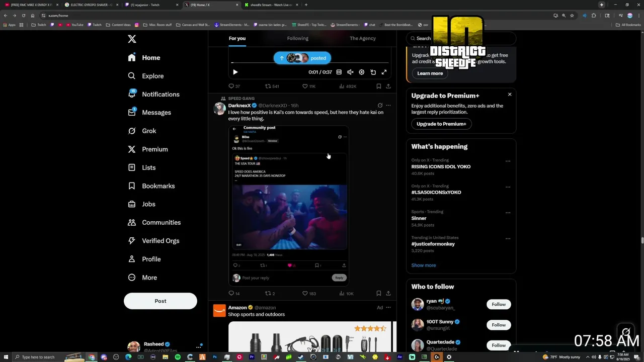Open trend RISING ICONS IDOL YOKO
This screenshot has height=362, width=644.
(441, 166)
